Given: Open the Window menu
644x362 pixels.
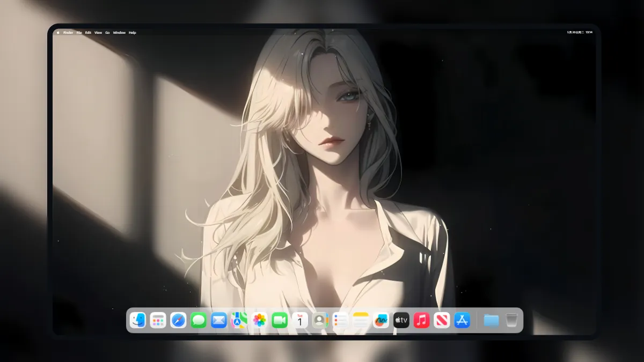Looking at the screenshot, I should (x=119, y=33).
